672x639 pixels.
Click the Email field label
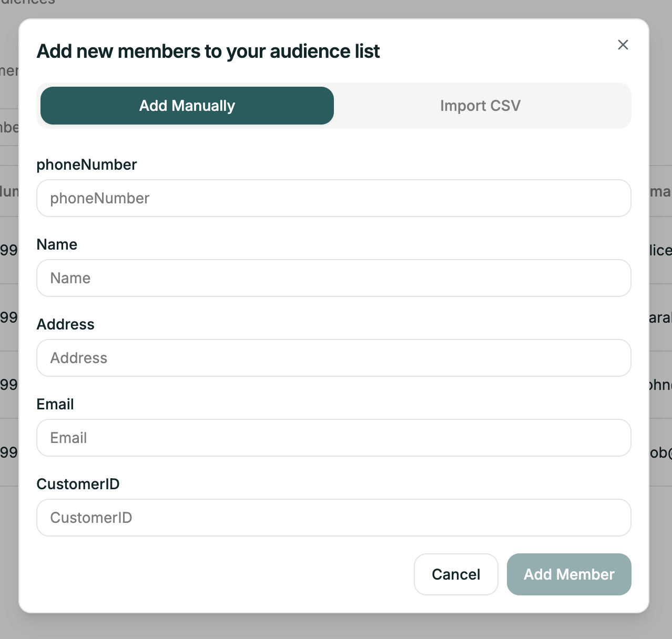pos(55,404)
